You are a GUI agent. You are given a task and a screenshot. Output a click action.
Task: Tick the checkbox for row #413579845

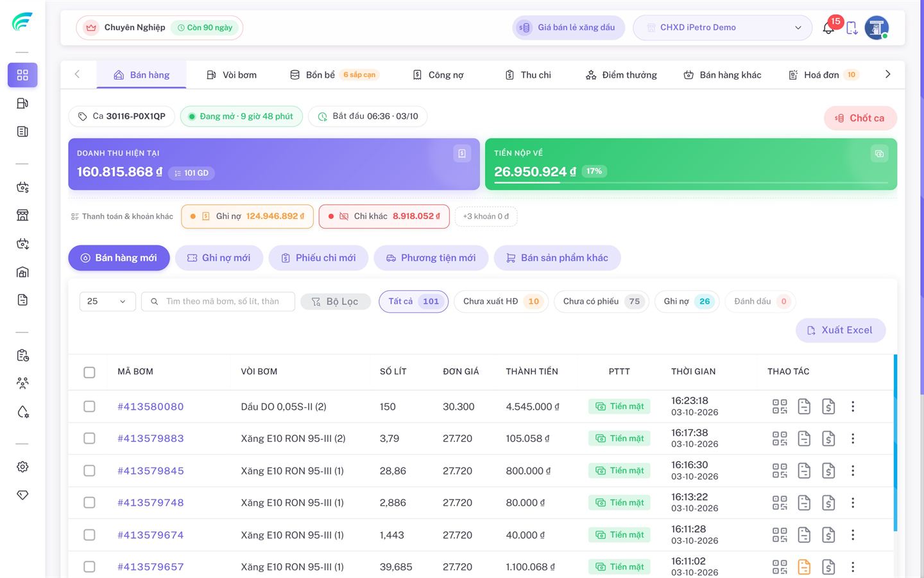[x=89, y=471]
